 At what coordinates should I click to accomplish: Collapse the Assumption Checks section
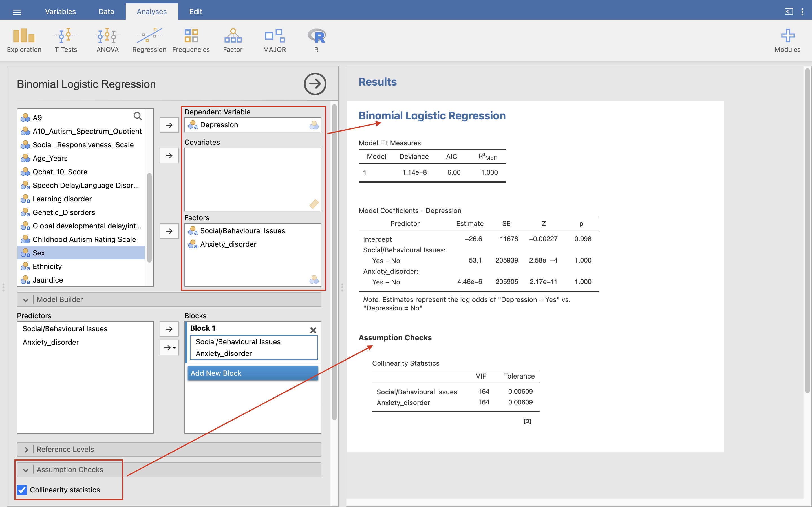[26, 470]
